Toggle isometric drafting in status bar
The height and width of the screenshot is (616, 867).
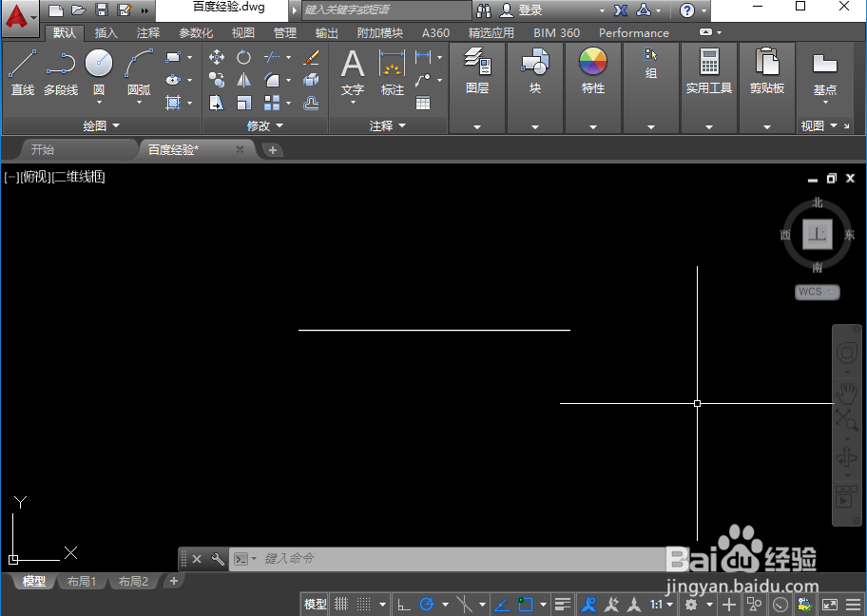click(x=464, y=605)
